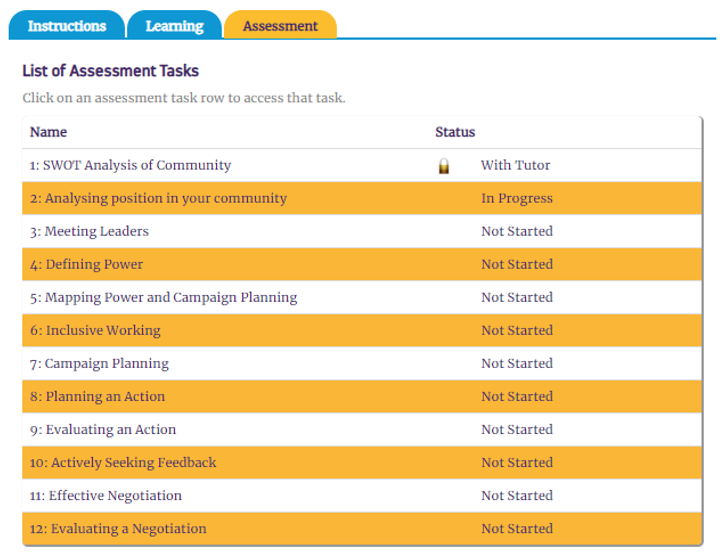The width and height of the screenshot is (722, 560).
Task: Open task 12: Evaluating a Negotiation
Action: click(118, 528)
